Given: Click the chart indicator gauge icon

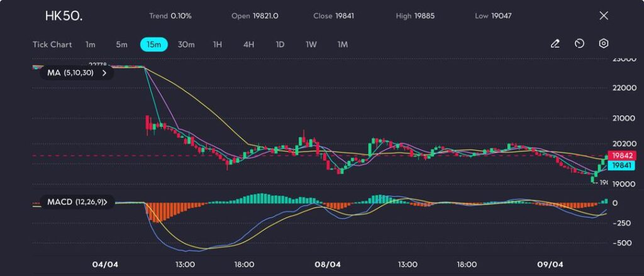Looking at the screenshot, I should [x=579, y=44].
